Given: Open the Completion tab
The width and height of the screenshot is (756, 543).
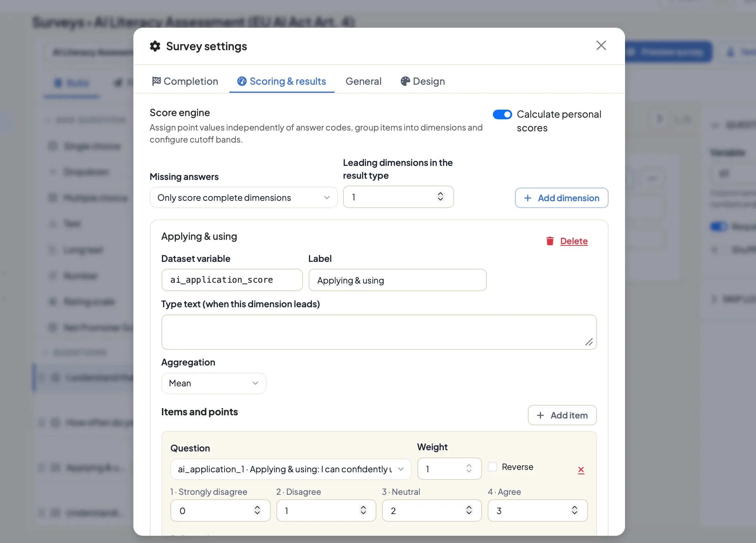Looking at the screenshot, I should click(x=185, y=81).
